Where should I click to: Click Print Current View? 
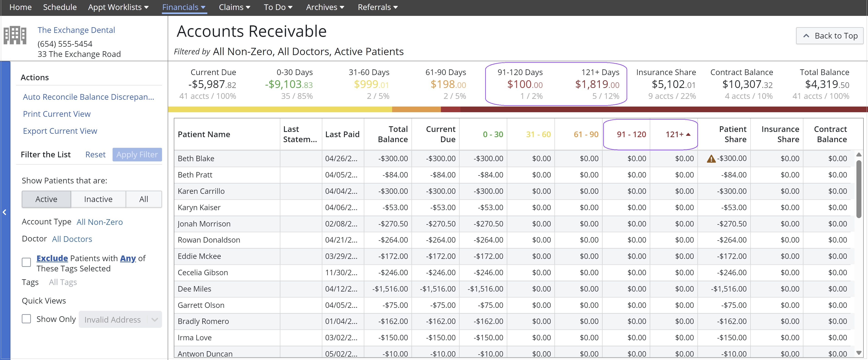[57, 114]
